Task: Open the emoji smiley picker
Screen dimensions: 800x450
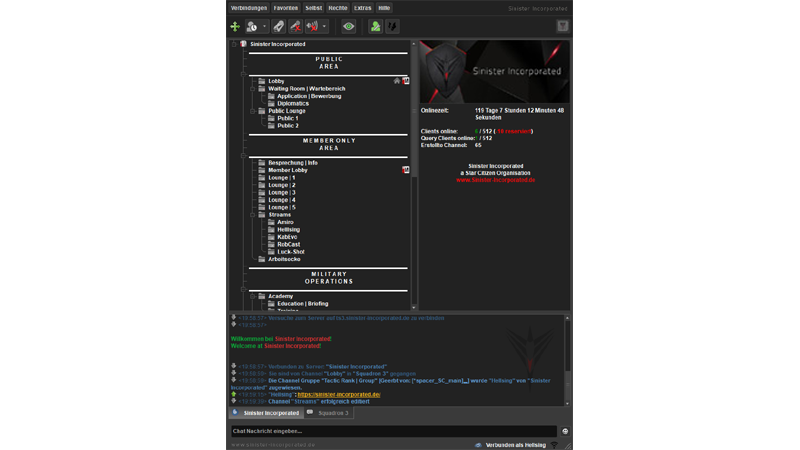Action: (x=565, y=431)
